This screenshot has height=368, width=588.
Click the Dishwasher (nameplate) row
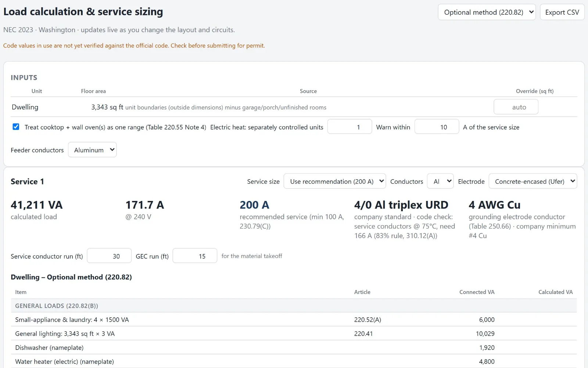coord(294,347)
